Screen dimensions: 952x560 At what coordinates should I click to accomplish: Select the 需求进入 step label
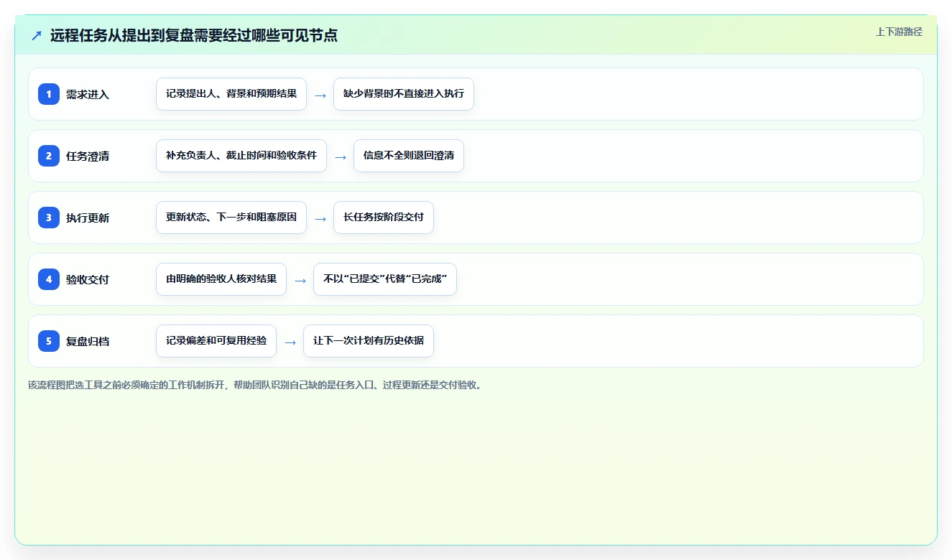pos(88,94)
